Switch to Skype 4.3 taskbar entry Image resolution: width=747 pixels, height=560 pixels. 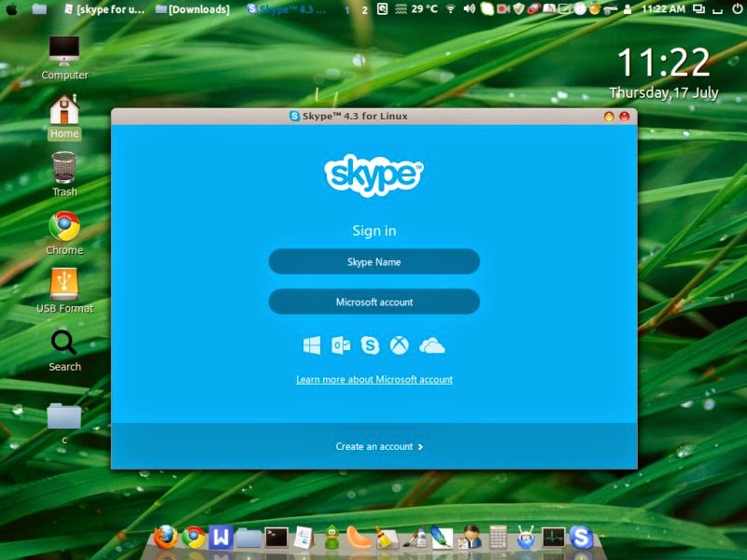[x=287, y=9]
